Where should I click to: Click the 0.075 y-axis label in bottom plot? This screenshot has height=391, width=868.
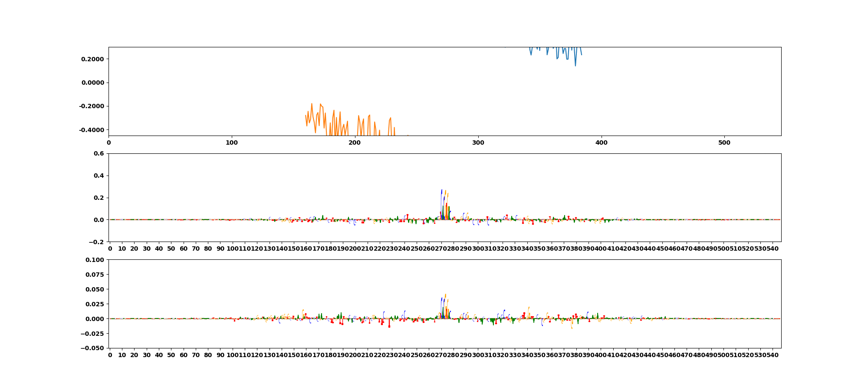[x=94, y=275]
